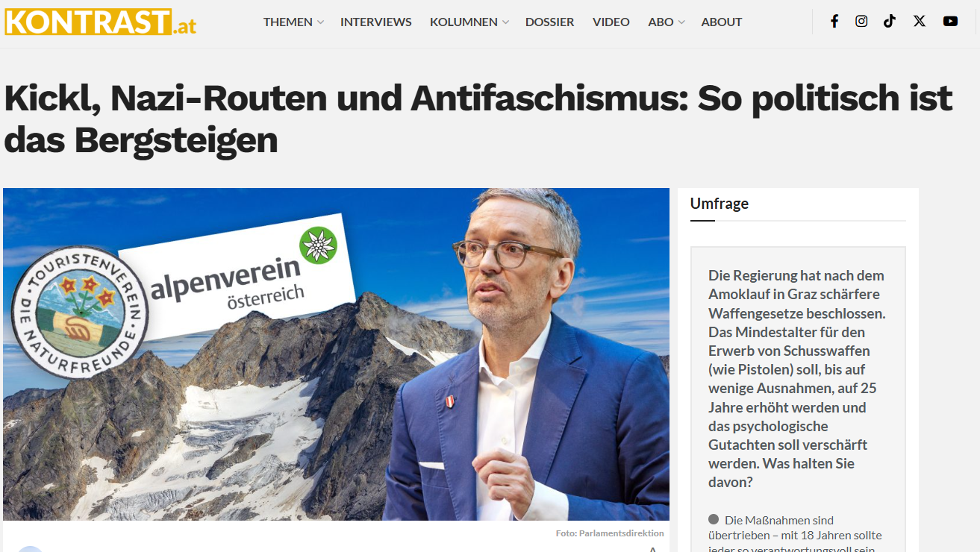Image resolution: width=980 pixels, height=552 pixels.
Task: Open the DOSSIER menu item
Action: tap(550, 22)
